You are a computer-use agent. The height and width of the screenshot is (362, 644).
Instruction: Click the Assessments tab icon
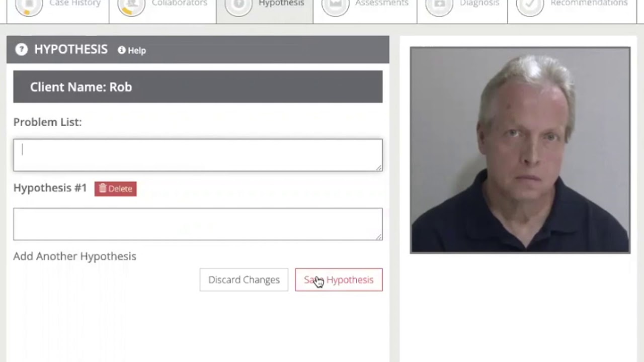pos(335,6)
